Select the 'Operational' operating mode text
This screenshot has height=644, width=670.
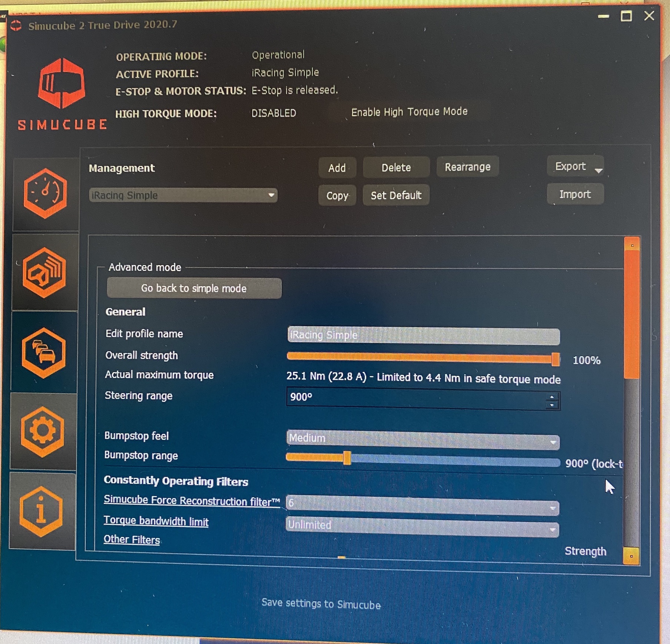(278, 55)
